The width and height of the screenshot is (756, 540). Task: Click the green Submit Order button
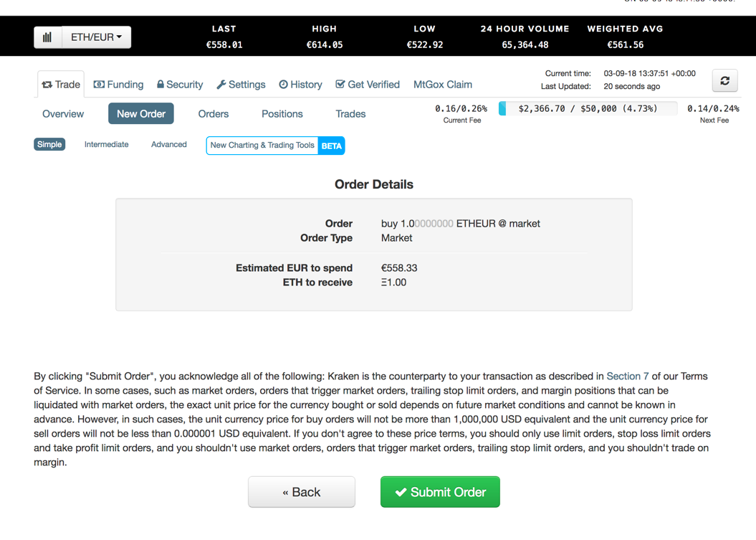[440, 492]
